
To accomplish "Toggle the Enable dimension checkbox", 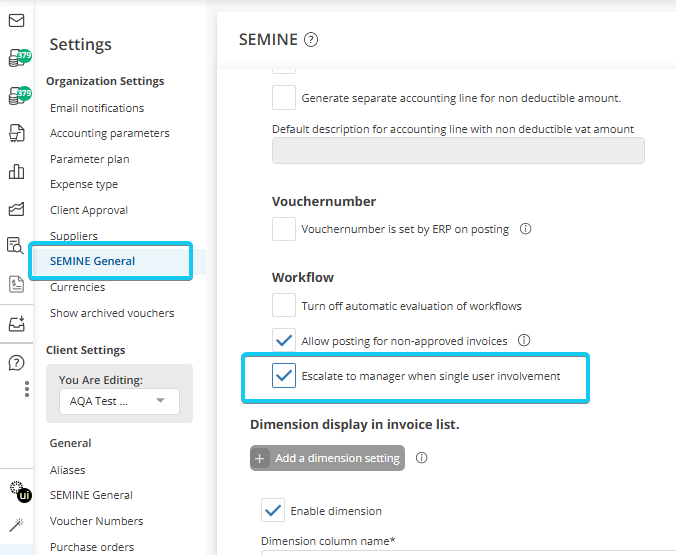I will coord(273,510).
